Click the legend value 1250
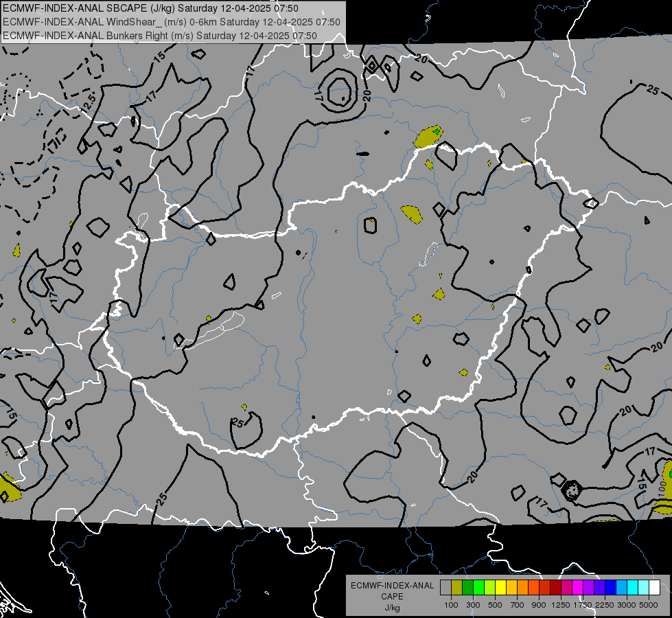 click(561, 605)
